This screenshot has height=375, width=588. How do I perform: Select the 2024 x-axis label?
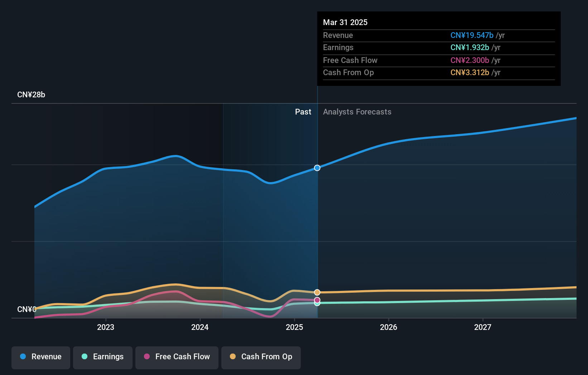(x=200, y=327)
